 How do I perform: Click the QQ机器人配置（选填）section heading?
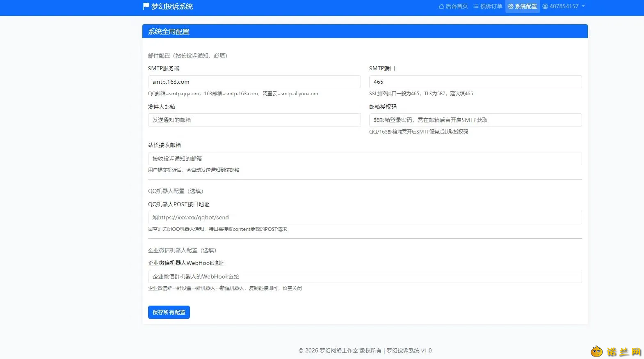point(176,191)
